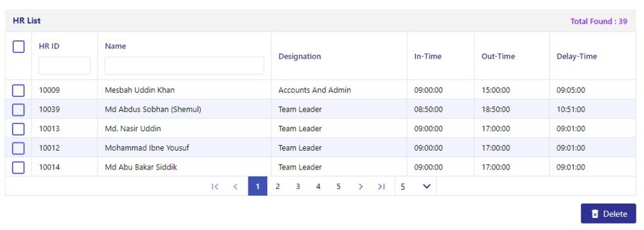Jump to last page of pagination
The width and height of the screenshot is (644, 230).
pyautogui.click(x=382, y=187)
